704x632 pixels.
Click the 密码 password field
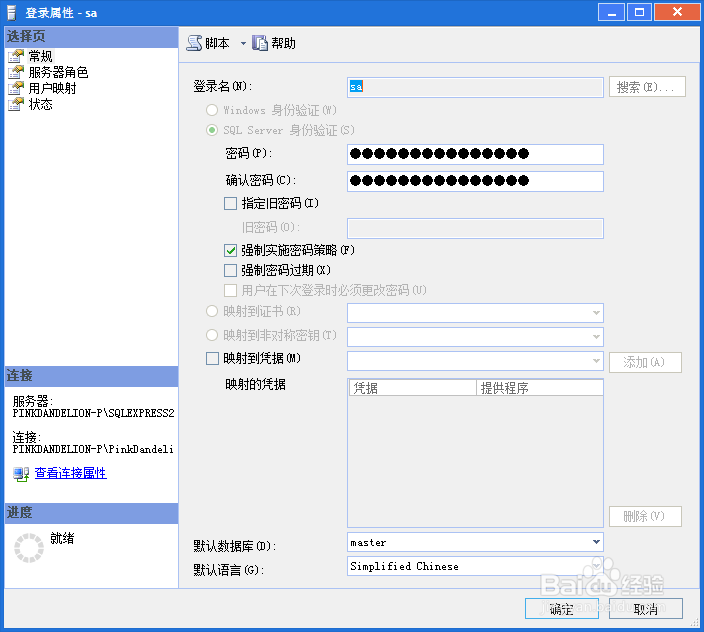[x=475, y=154]
